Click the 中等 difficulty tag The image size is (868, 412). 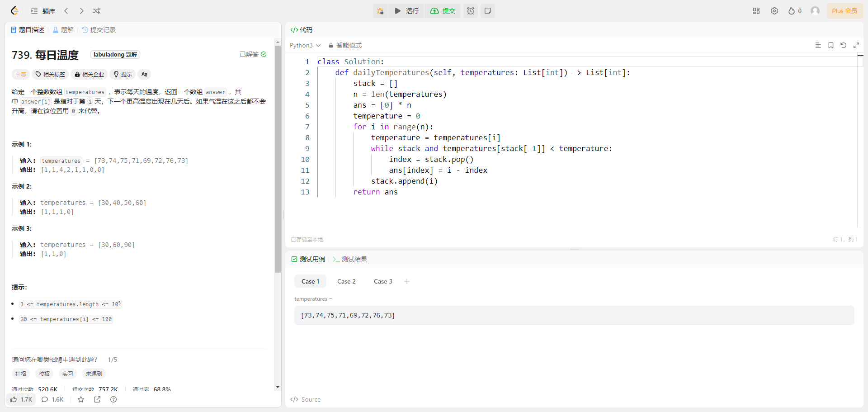[x=21, y=74]
